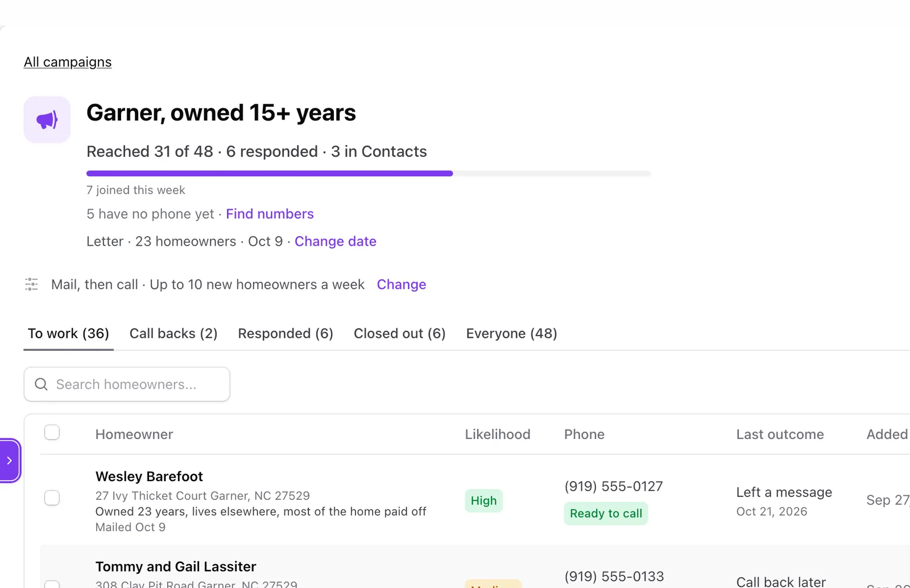Expand the purple side panel chevron
Screen dimensions: 910x588
click(x=10, y=461)
